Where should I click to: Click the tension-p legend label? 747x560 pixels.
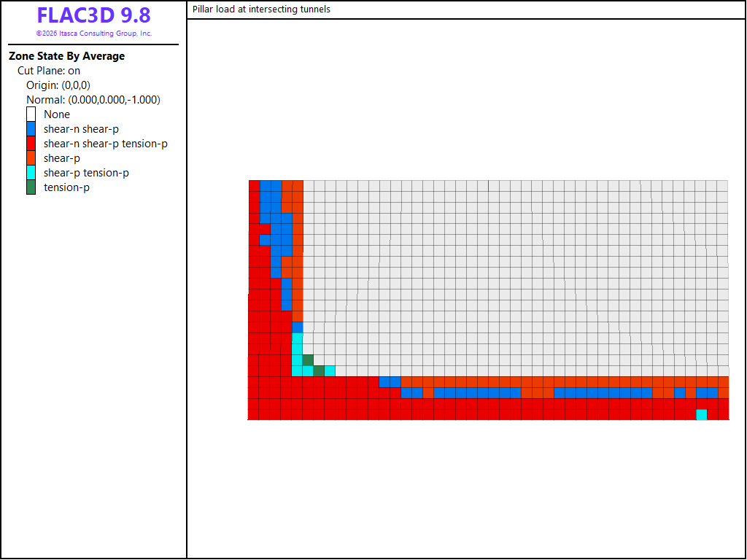pyautogui.click(x=66, y=187)
